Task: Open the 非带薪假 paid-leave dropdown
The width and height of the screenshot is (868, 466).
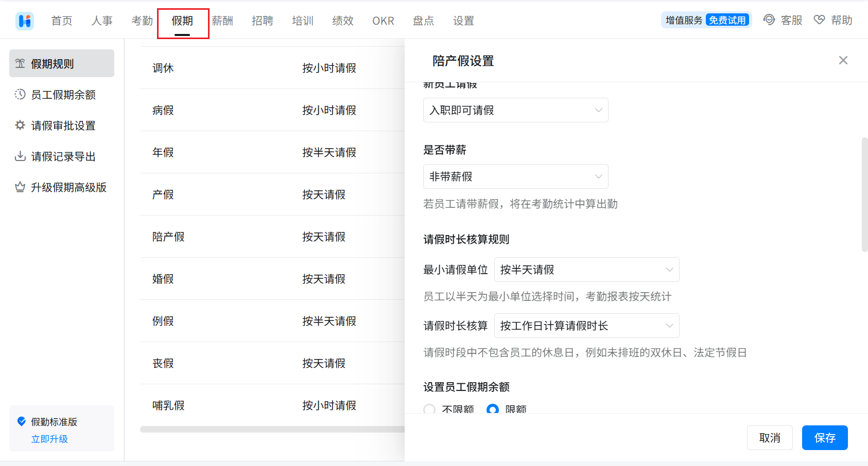Action: (515, 176)
